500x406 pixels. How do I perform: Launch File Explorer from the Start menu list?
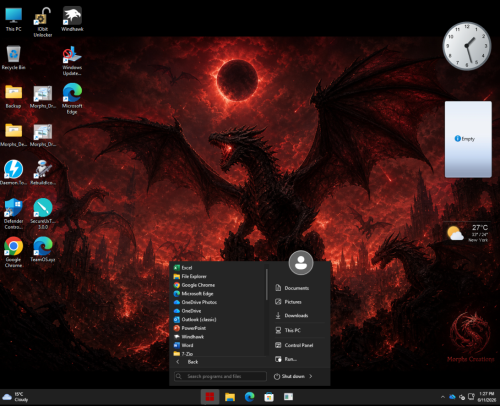pos(219,276)
